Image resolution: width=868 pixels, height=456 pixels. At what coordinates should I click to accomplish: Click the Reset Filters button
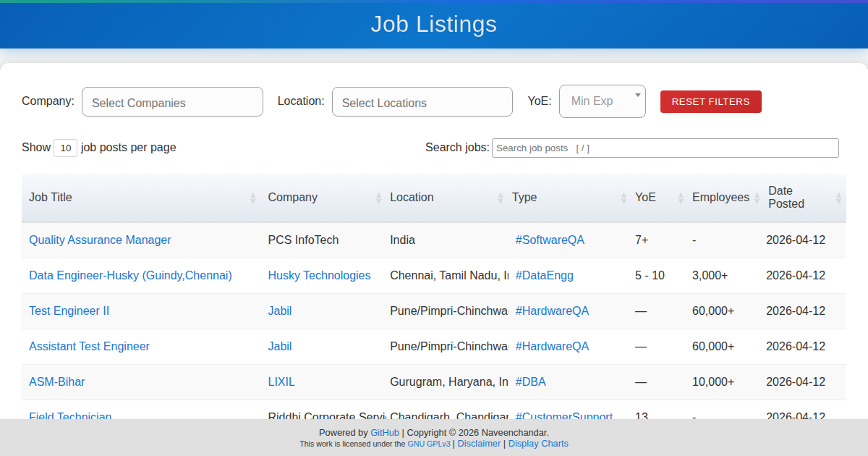point(710,102)
